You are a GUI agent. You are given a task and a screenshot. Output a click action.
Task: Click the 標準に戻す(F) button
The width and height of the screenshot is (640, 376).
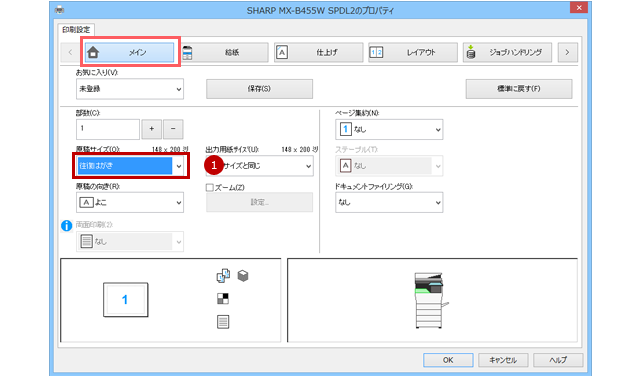(519, 89)
